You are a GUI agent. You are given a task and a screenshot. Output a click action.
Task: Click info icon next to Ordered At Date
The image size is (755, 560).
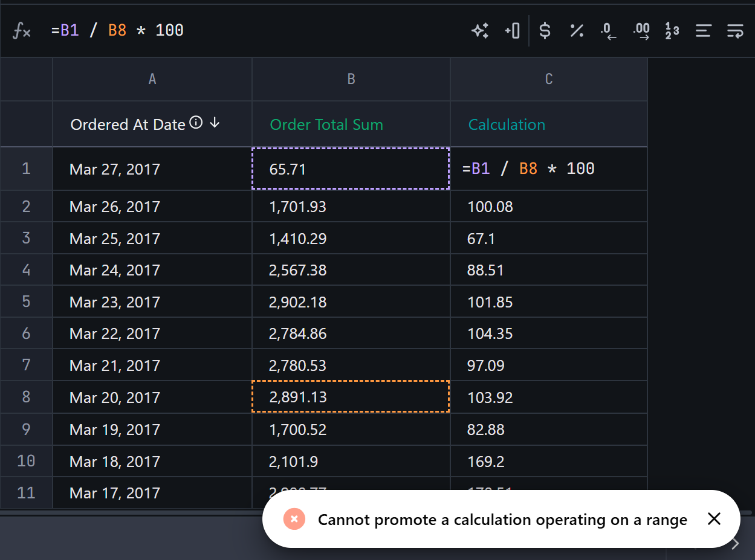pyautogui.click(x=196, y=123)
